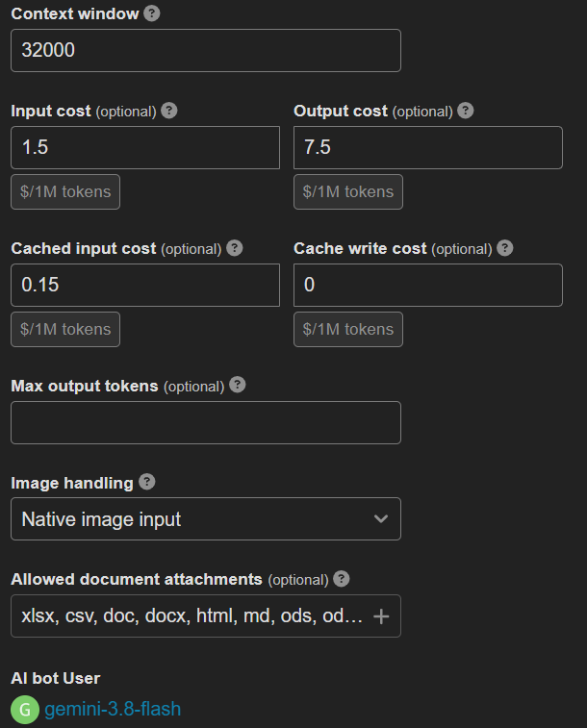Click the Context window label

pos(75,13)
